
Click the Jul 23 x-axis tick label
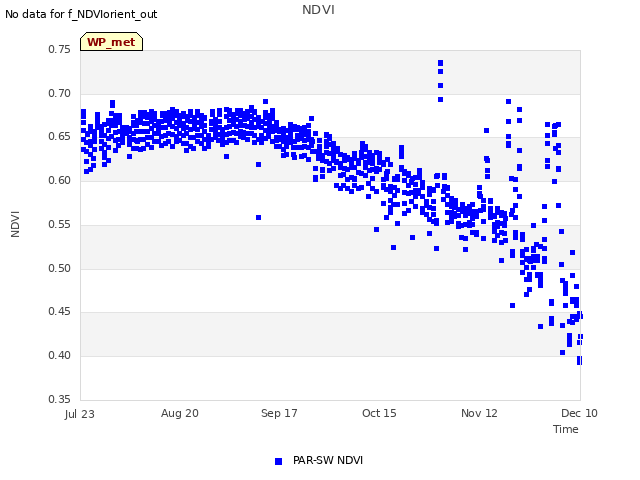[x=80, y=414]
